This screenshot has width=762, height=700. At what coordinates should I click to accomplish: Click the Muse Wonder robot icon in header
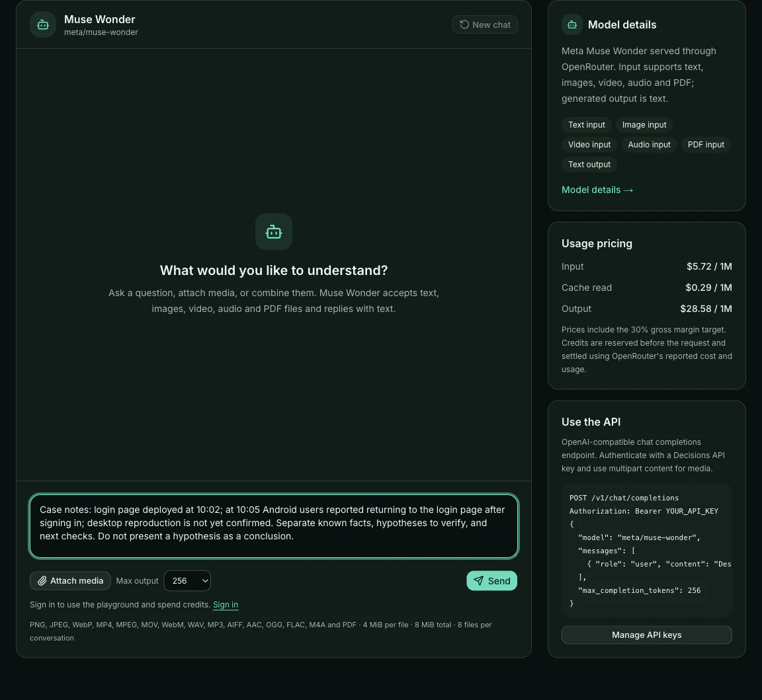point(43,24)
